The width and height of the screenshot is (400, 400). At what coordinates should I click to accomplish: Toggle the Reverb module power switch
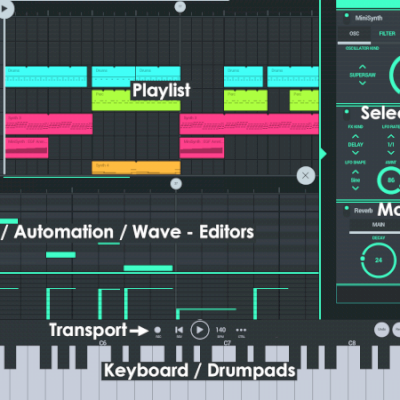click(x=347, y=208)
